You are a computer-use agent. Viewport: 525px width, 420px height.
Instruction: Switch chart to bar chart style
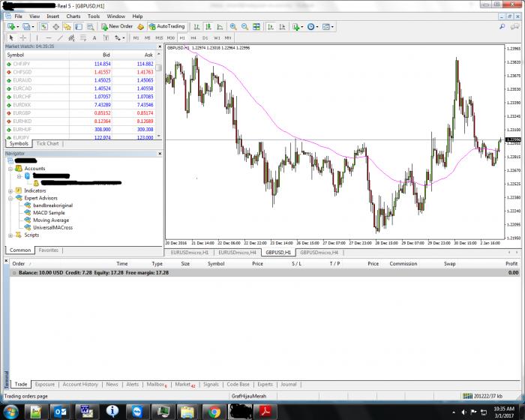point(196,27)
